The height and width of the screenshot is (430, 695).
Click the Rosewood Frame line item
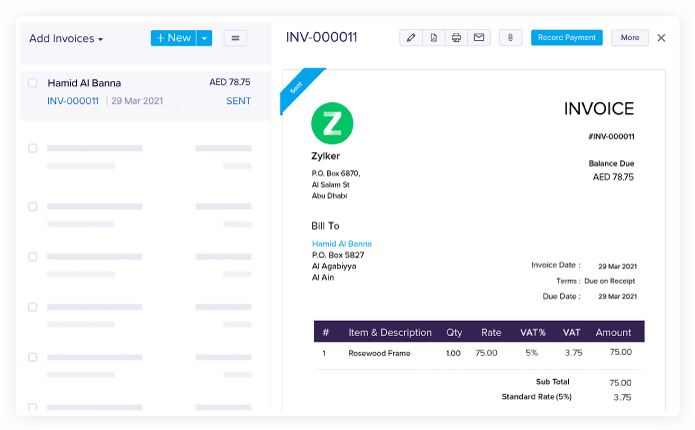point(379,353)
